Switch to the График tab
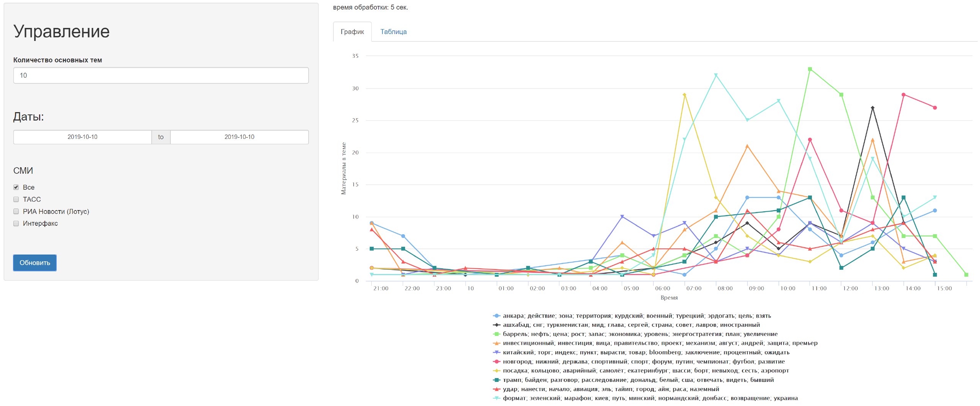980x406 pixels. (352, 32)
